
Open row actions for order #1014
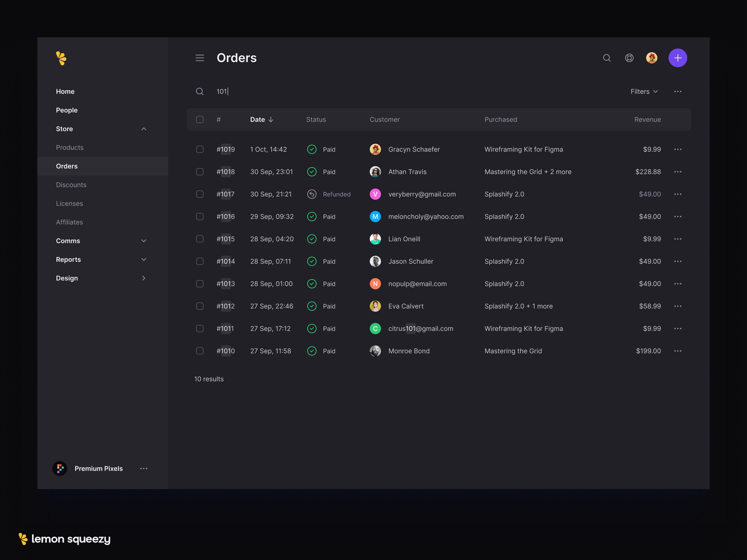(678, 261)
